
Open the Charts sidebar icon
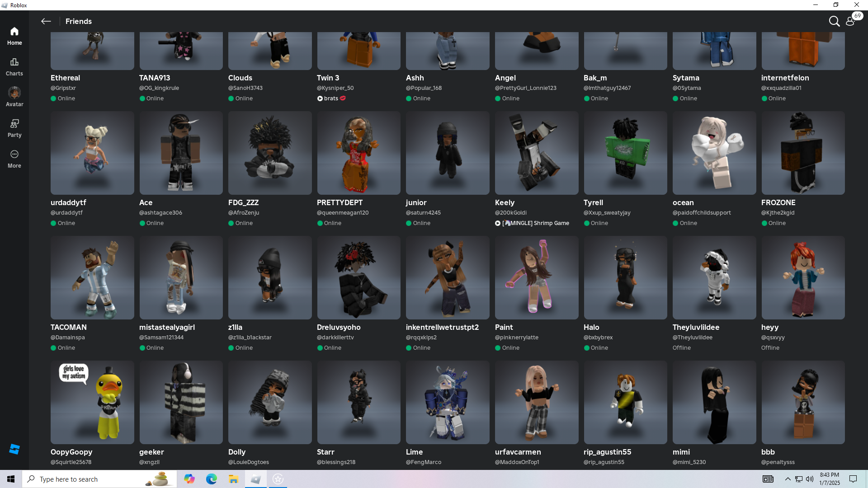pyautogui.click(x=14, y=66)
